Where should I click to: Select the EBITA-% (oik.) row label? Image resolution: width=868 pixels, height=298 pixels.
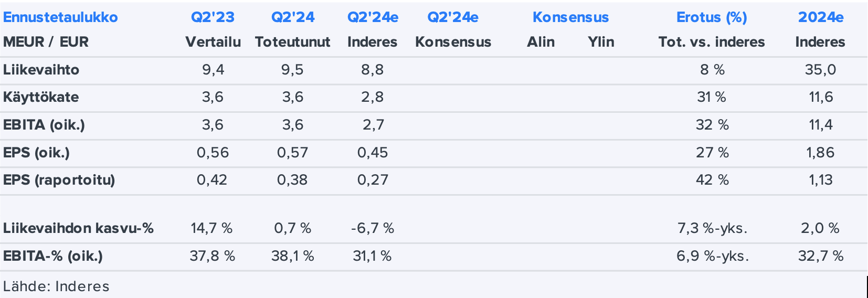coord(53,256)
